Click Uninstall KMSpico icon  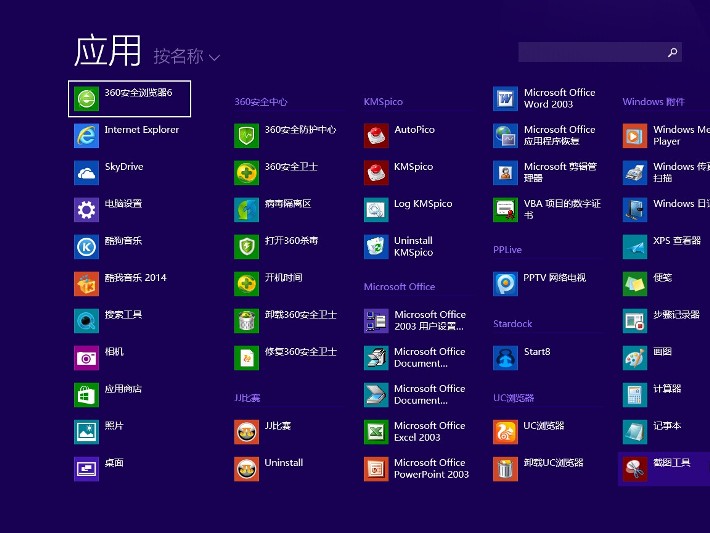pyautogui.click(x=376, y=247)
